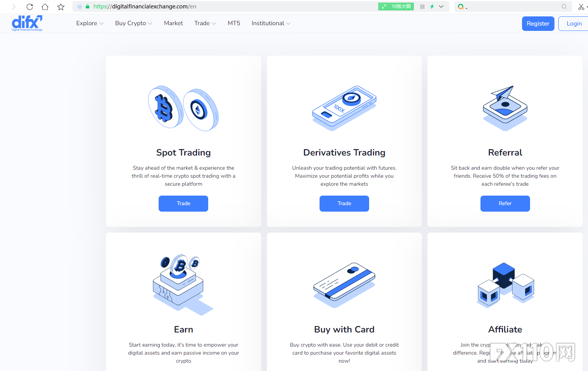
Task: Go to browser home page icon
Action: coord(45,6)
